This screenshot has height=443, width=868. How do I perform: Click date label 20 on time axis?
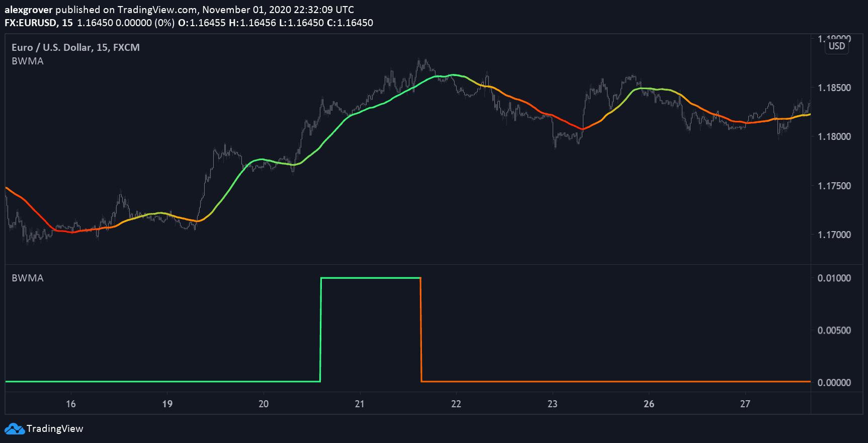pyautogui.click(x=264, y=404)
